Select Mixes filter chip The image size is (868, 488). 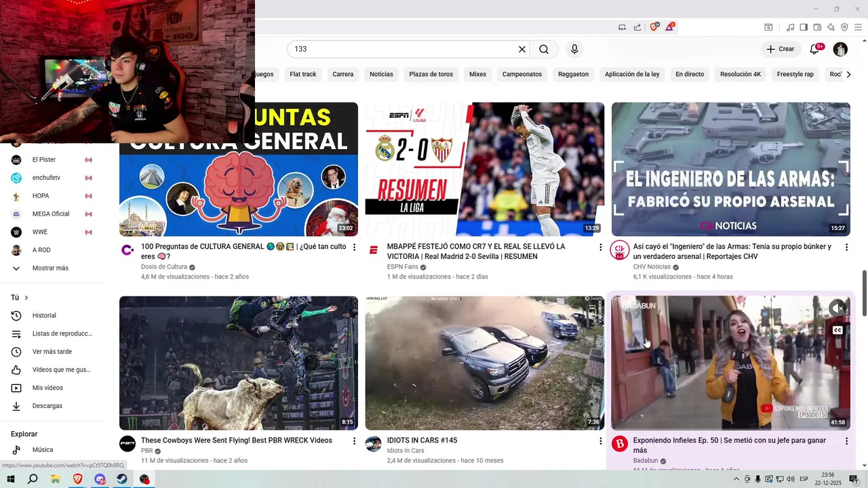click(x=478, y=75)
